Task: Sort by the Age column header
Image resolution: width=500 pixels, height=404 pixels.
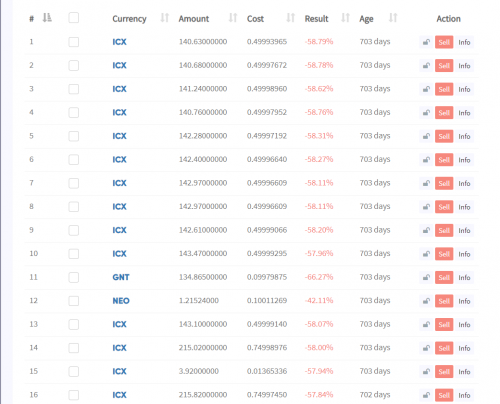Action: pyautogui.click(x=366, y=19)
